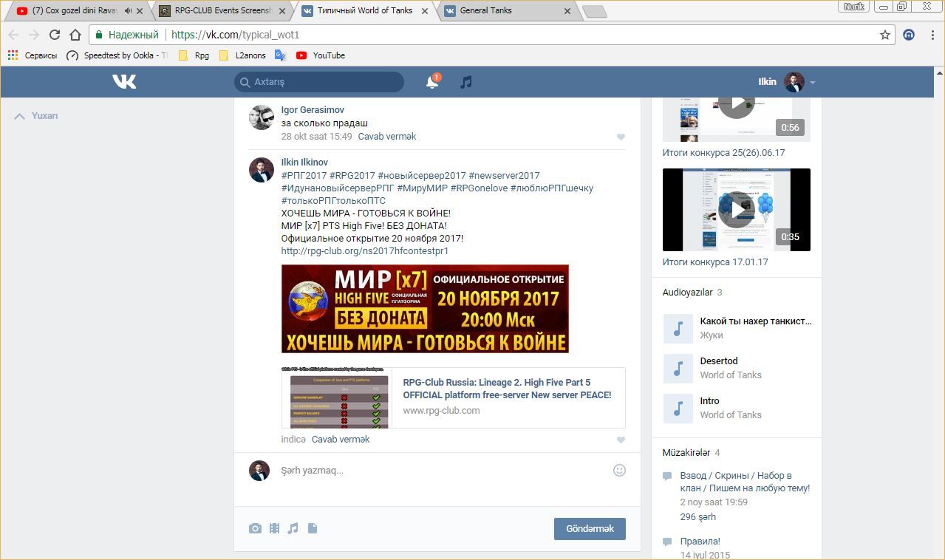Click the Şərh yazmaq comment field
The width and height of the screenshot is (945, 560).
[x=443, y=471]
